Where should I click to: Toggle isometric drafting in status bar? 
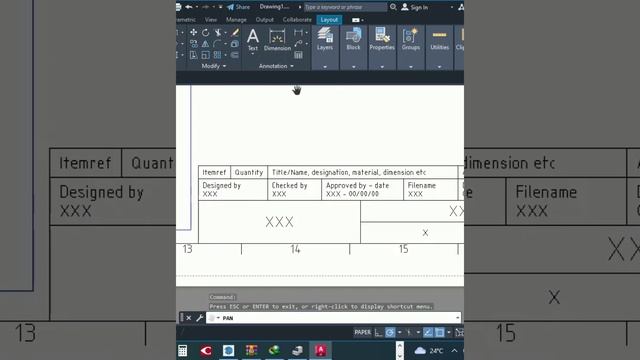click(409, 333)
